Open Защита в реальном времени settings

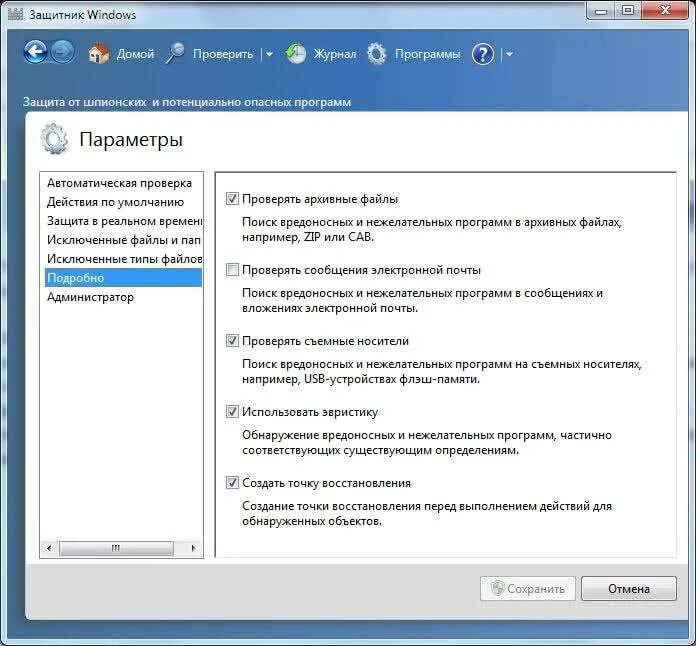click(123, 221)
